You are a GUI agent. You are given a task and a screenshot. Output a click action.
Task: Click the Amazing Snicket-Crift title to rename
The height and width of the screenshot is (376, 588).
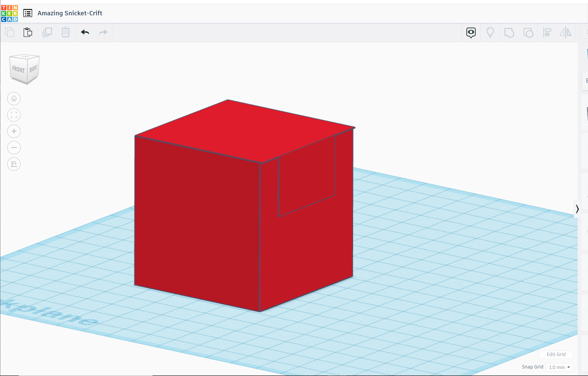coord(70,13)
